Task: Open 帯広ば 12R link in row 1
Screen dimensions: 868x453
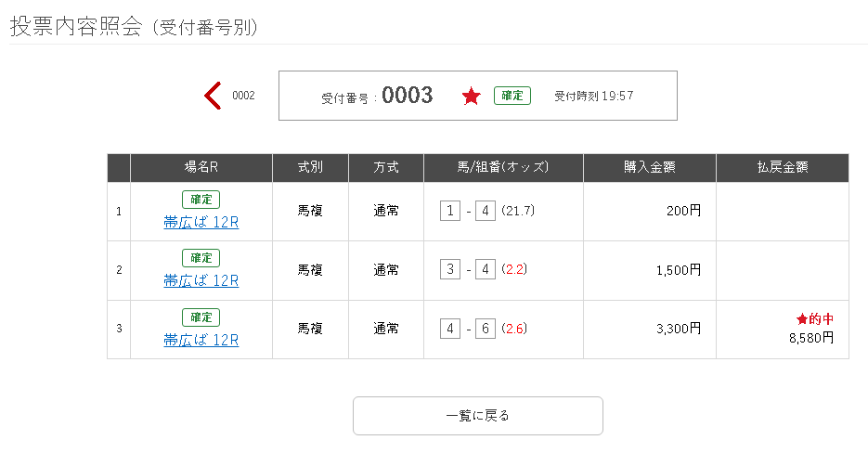Action: [201, 223]
